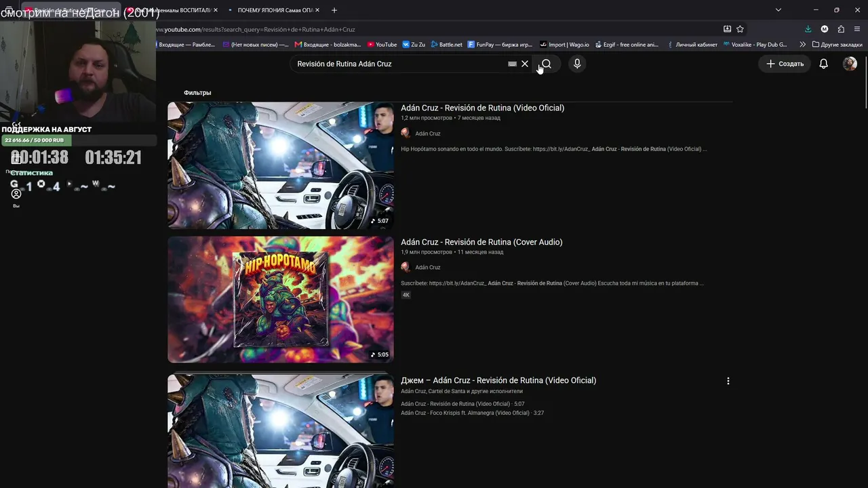This screenshot has width=868, height=488.
Task: Expand the tab search chevron in the title bar
Action: (778, 10)
